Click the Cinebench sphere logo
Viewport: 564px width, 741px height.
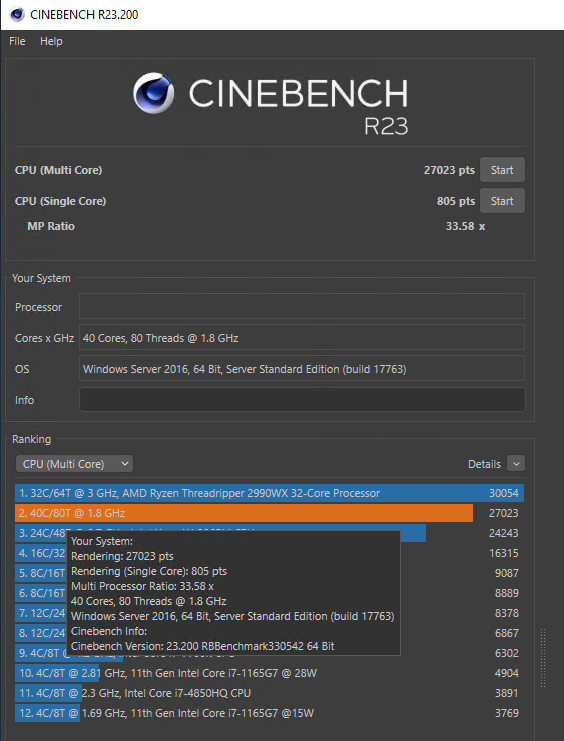point(153,93)
